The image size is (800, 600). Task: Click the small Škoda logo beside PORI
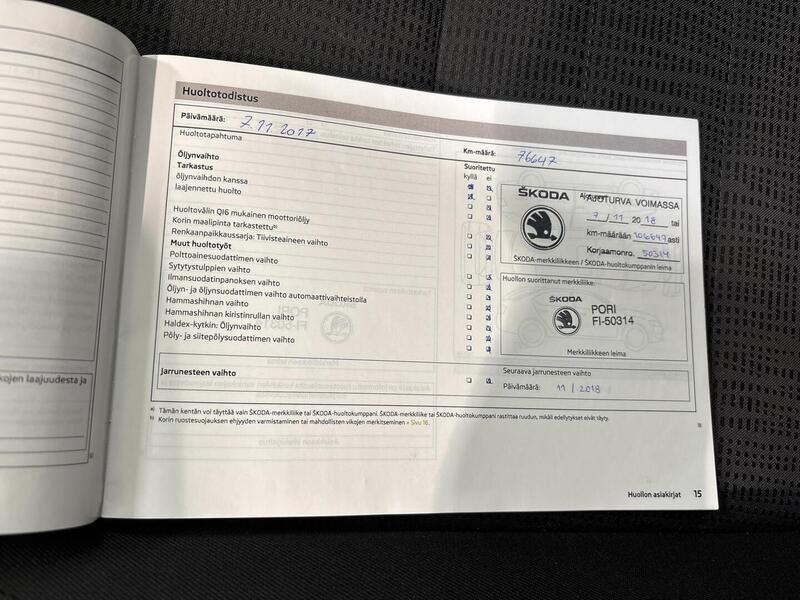coord(566,321)
